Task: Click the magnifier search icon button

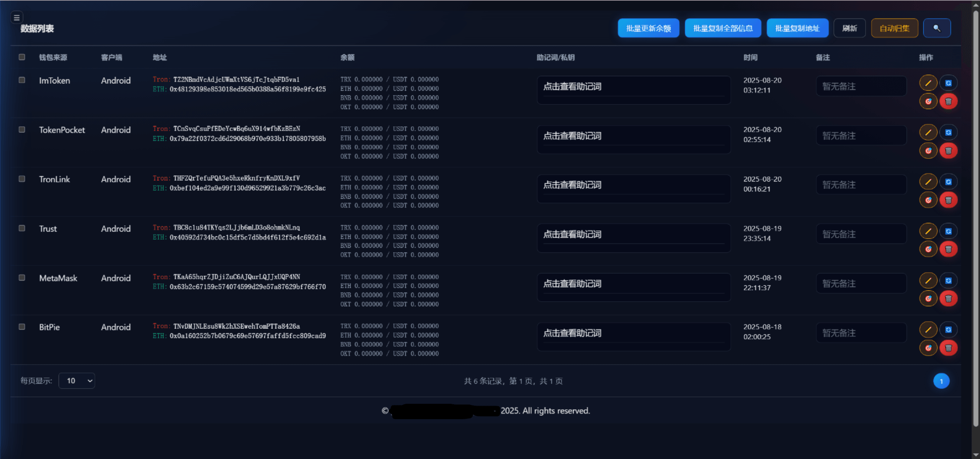Action: coord(936,28)
